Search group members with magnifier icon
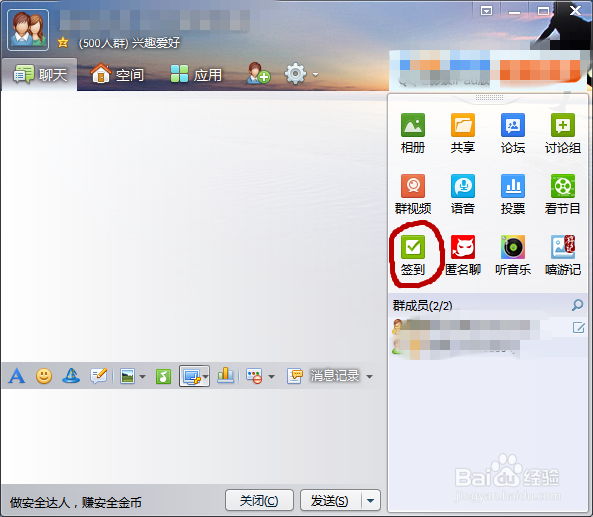This screenshot has width=593, height=517. click(x=577, y=305)
